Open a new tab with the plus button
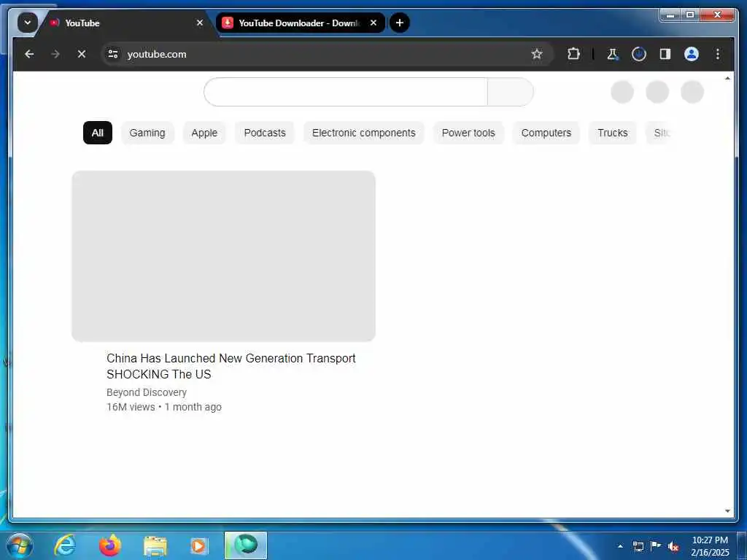Image resolution: width=747 pixels, height=560 pixels. [400, 23]
